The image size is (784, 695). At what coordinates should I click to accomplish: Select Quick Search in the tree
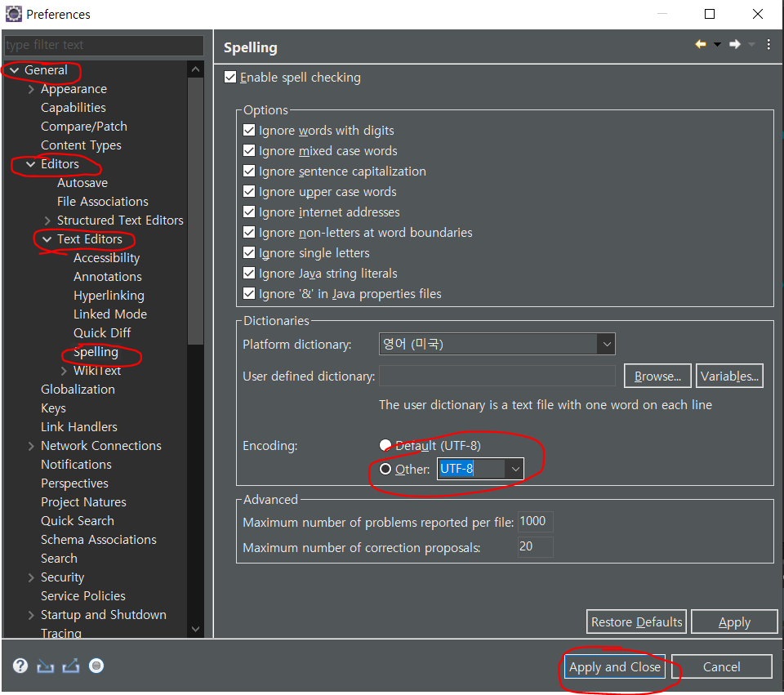pos(78,521)
